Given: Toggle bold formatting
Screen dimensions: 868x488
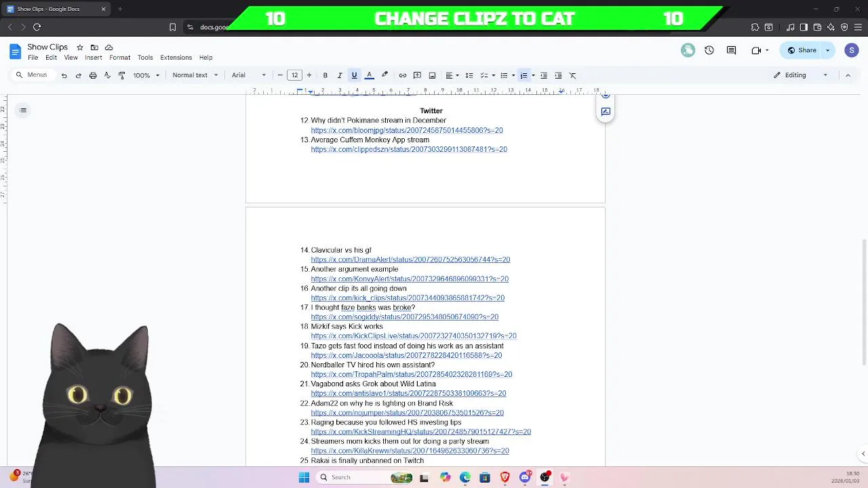Looking at the screenshot, I should pos(325,75).
